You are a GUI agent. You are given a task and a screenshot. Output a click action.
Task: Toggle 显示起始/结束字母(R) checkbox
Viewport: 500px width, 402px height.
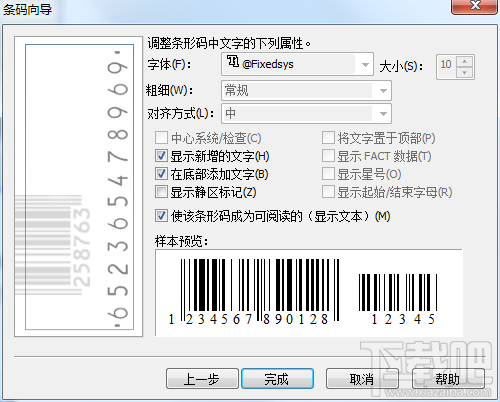click(x=328, y=192)
